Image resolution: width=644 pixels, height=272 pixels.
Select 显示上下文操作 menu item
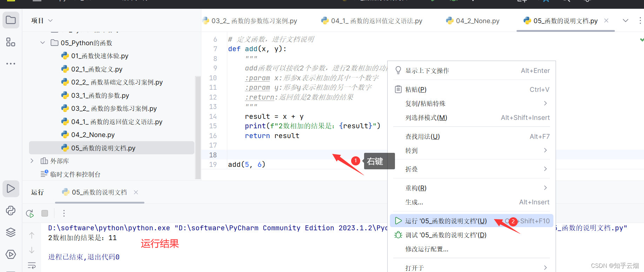click(x=471, y=70)
